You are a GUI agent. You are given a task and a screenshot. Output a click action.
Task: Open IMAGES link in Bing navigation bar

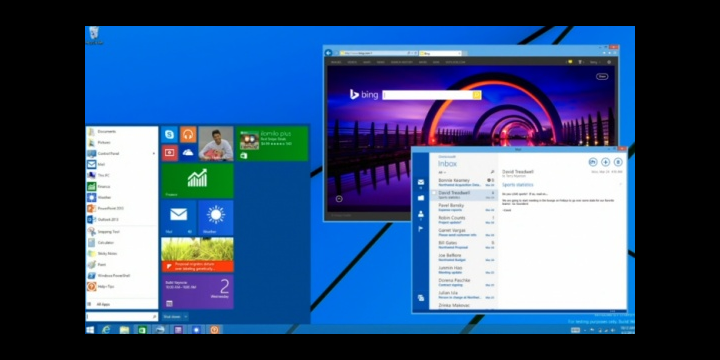pos(336,62)
